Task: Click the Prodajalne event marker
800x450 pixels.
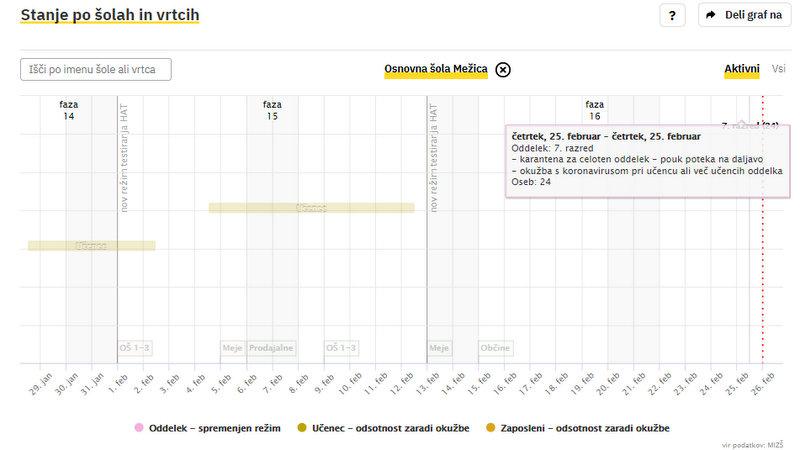Action: coord(271,348)
